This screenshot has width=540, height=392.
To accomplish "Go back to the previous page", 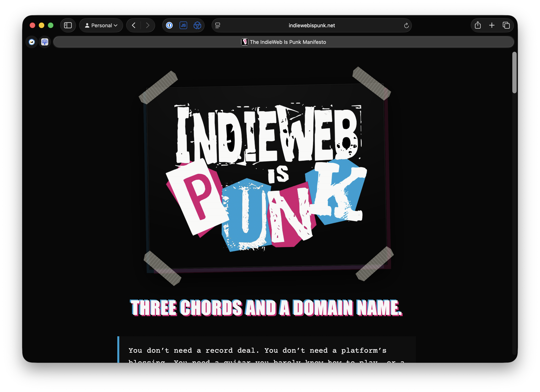I will [x=134, y=25].
